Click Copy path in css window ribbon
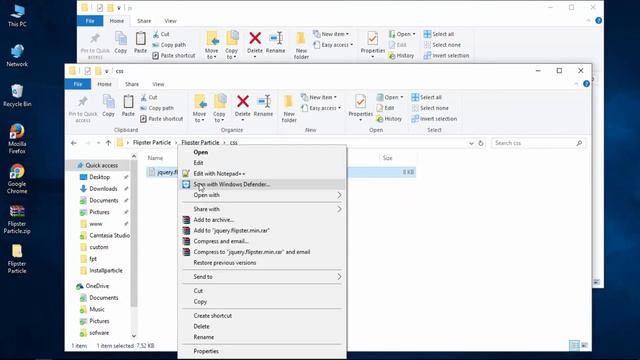Image resolution: width=640 pixels, height=360 pixels. coord(157,108)
